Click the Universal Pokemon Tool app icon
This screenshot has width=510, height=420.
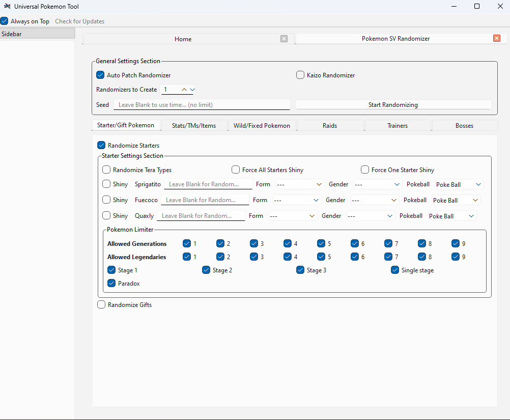tap(7, 7)
